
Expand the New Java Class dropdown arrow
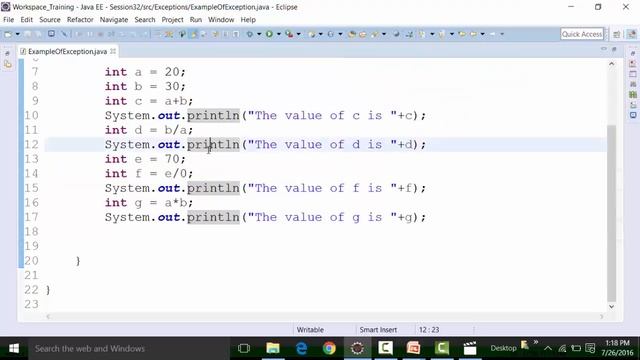click(x=340, y=34)
